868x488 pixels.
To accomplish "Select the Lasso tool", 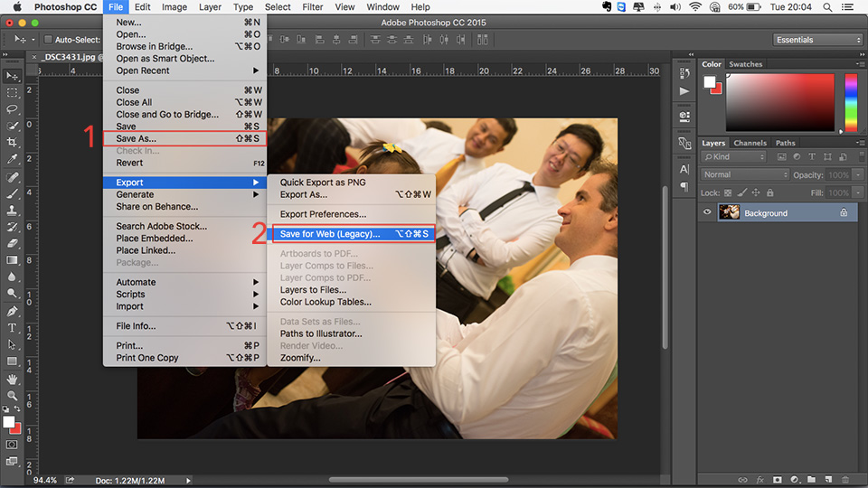I will pos(12,109).
